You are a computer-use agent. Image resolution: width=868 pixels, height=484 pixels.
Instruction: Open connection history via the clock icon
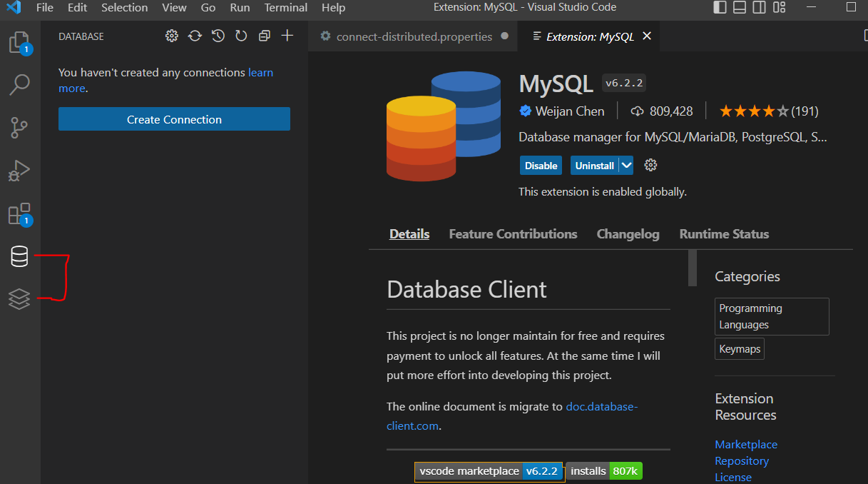pos(218,35)
